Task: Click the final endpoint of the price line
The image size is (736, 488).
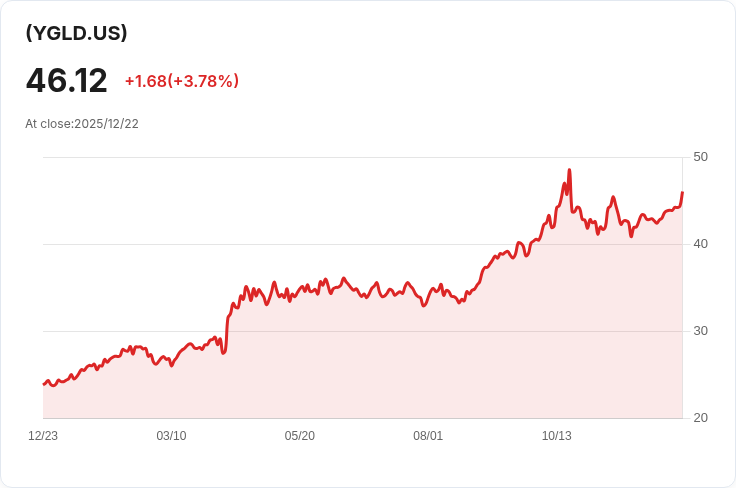Action: [x=682, y=192]
